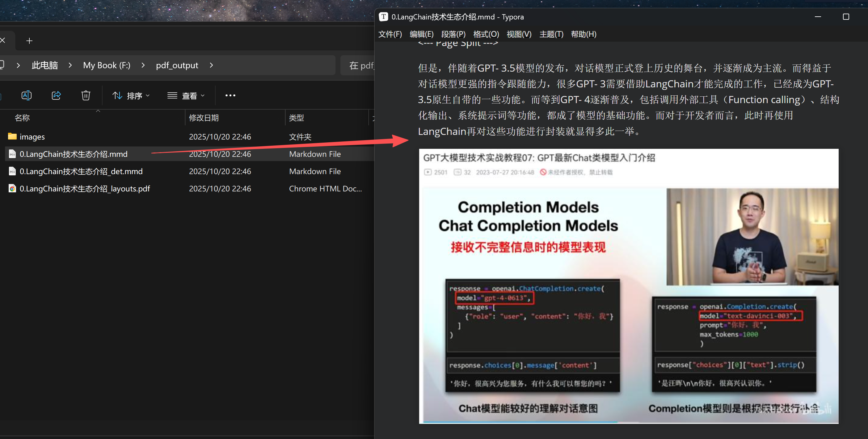Click the delete trash icon
Image resolution: width=868 pixels, height=439 pixels.
[86, 96]
